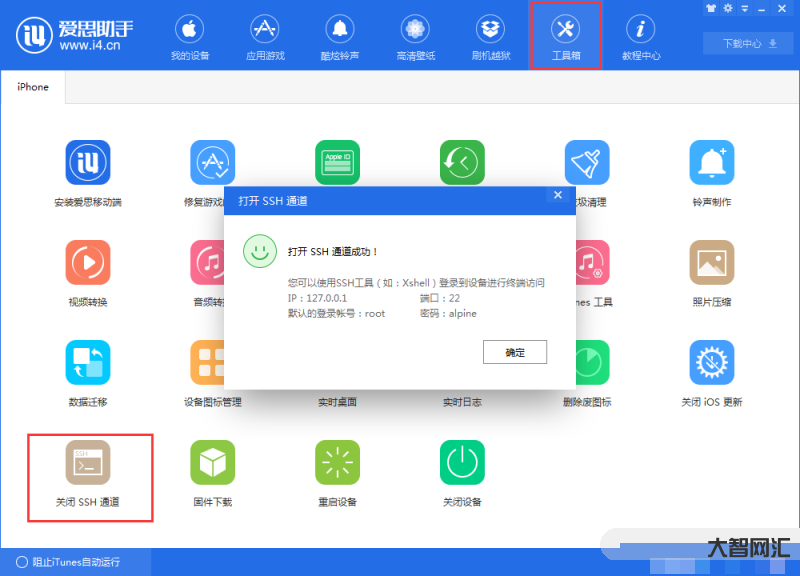
Task: Open 铃声制作 ringtone maker
Action: 712,173
